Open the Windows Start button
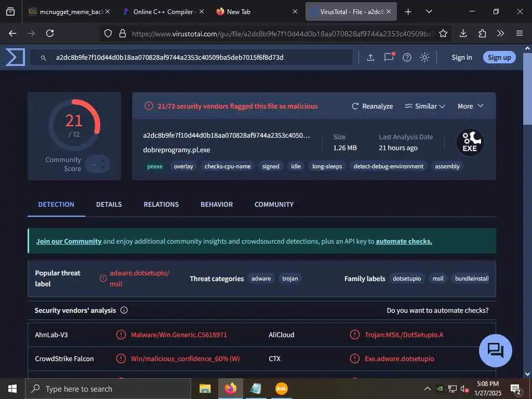 pyautogui.click(x=12, y=389)
